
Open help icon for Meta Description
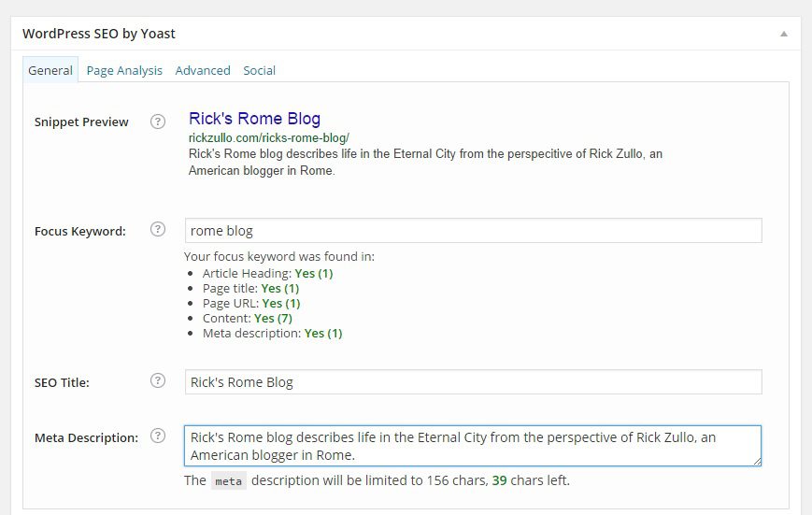click(x=158, y=436)
